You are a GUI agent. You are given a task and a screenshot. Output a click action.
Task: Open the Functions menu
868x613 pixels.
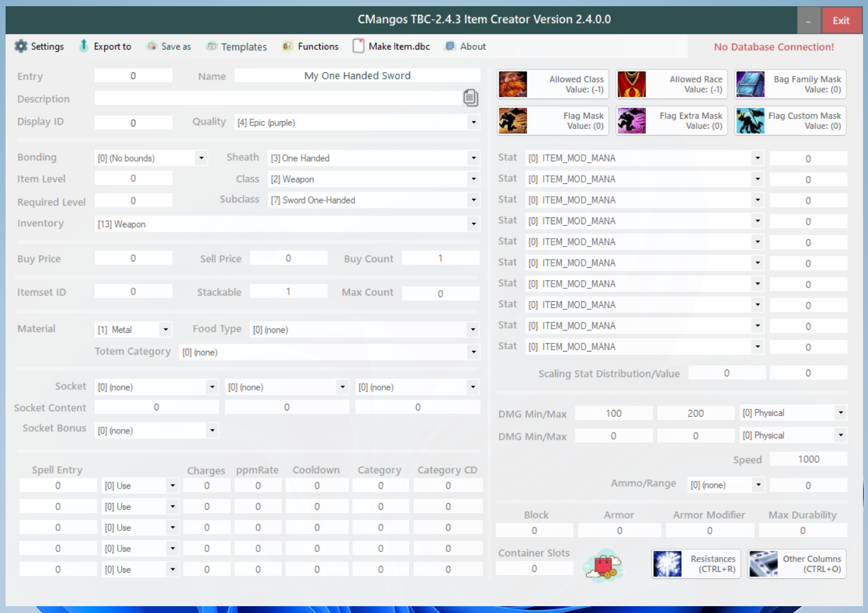(x=310, y=46)
